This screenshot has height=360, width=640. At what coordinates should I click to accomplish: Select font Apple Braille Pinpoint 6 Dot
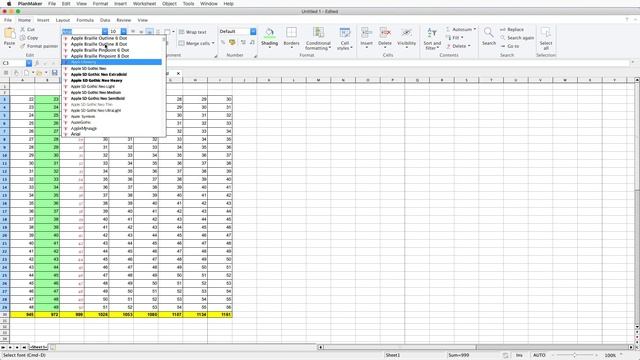[112, 50]
